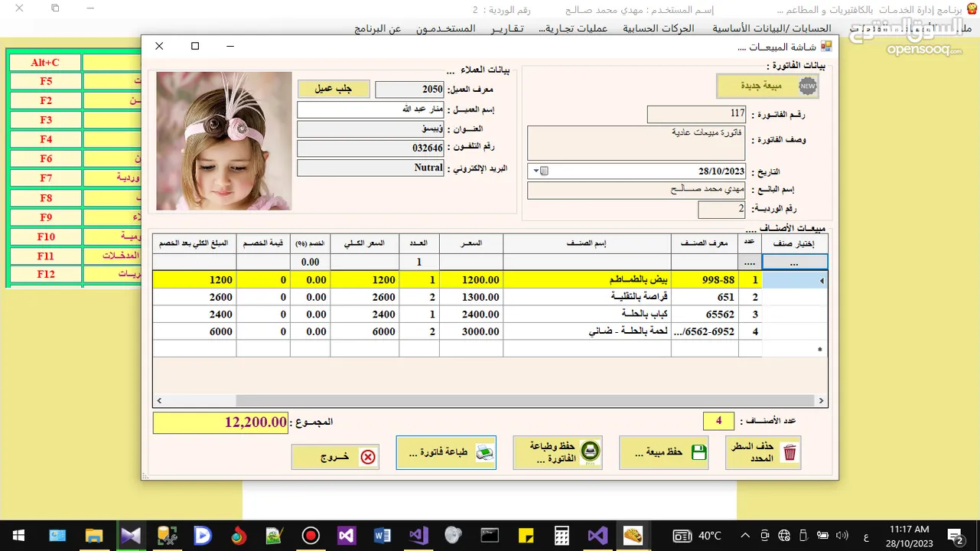This screenshot has height=551, width=980.
Task: Click the العدد quantity input showing 1
Action: coord(419,262)
